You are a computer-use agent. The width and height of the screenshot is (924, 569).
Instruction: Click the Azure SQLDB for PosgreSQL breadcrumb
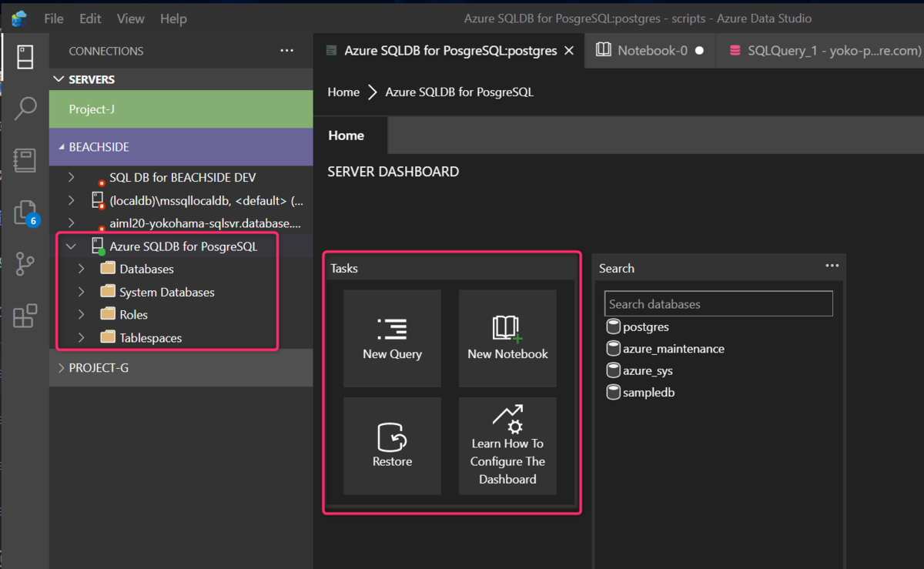coord(459,92)
